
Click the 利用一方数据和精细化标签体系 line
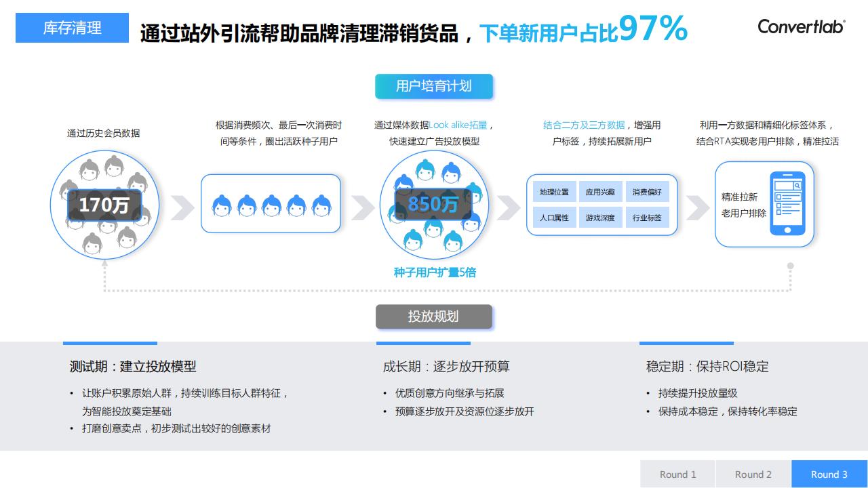[x=768, y=125]
